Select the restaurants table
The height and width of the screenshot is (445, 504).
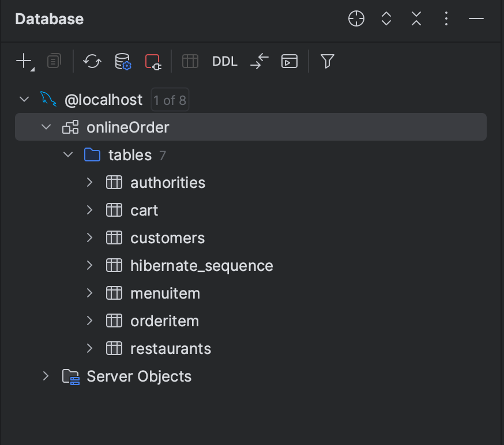tap(170, 349)
